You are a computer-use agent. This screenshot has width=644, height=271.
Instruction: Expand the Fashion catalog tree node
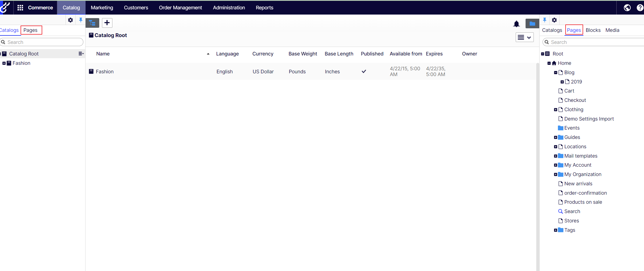tap(4, 63)
